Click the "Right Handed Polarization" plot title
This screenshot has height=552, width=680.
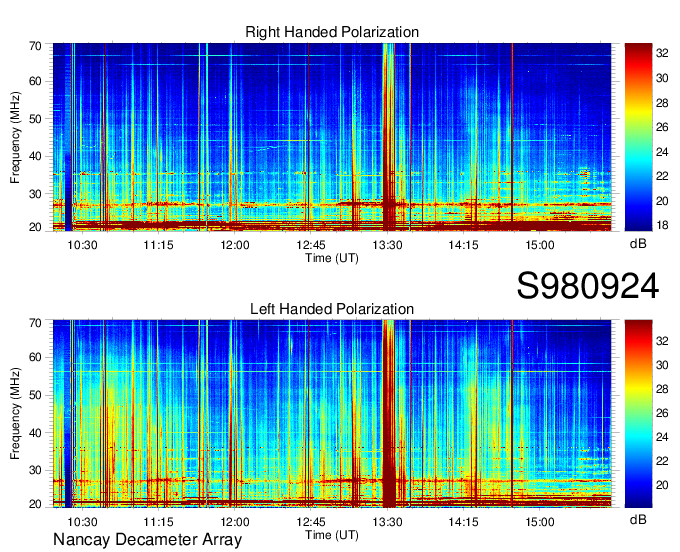click(x=332, y=32)
